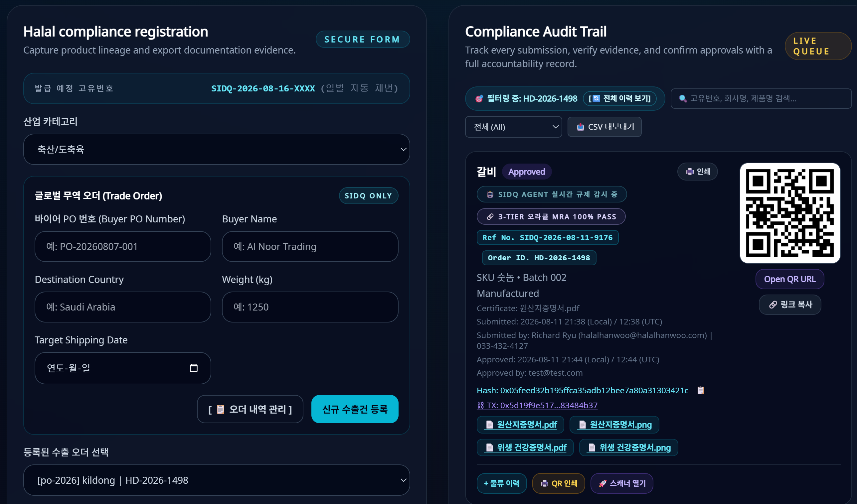The height and width of the screenshot is (504, 857).
Task: Click the Submitted: 2026-08-11 21:38 line
Action: click(x=569, y=321)
